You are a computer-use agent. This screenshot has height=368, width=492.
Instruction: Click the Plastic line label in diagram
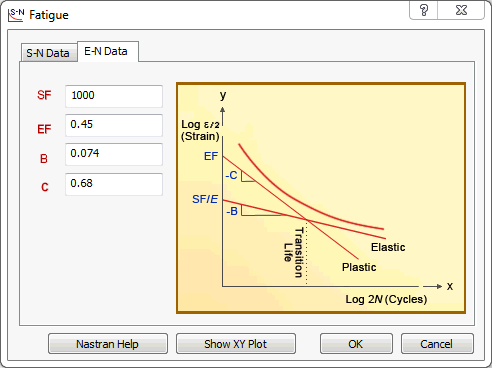click(x=359, y=267)
